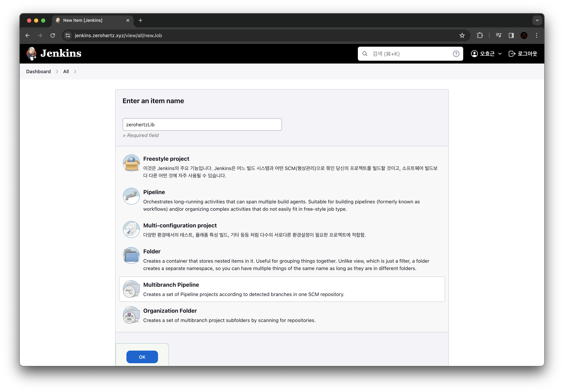The height and width of the screenshot is (392, 564).
Task: Expand the 오효근 user dropdown chevron
Action: point(500,54)
